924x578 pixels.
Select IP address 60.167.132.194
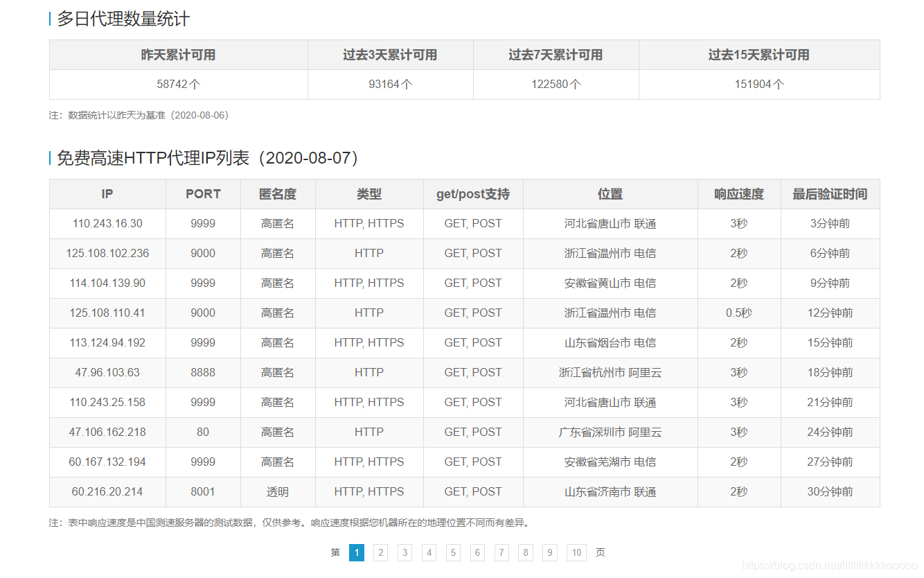click(107, 462)
